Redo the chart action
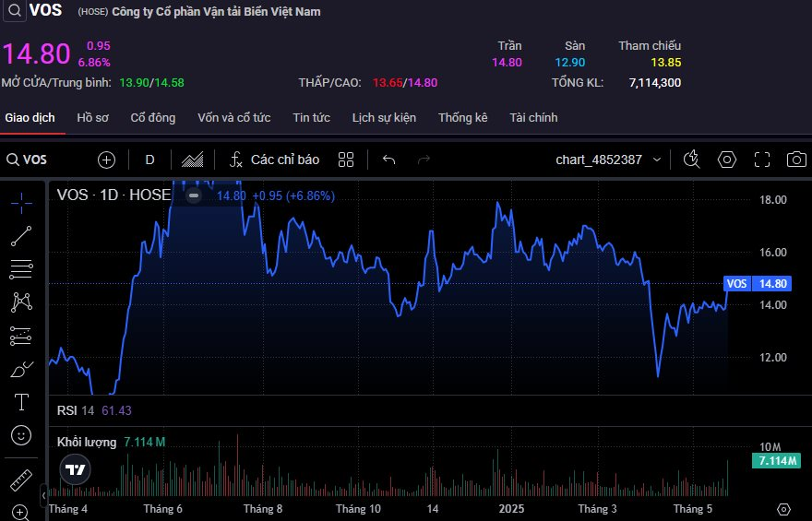The height and width of the screenshot is (521, 812). [x=424, y=160]
